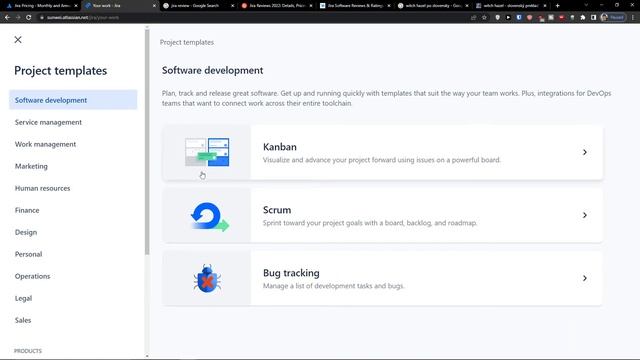Close the jira review Google Search tab
Screen dimensions: 640x360
(x=233, y=6)
